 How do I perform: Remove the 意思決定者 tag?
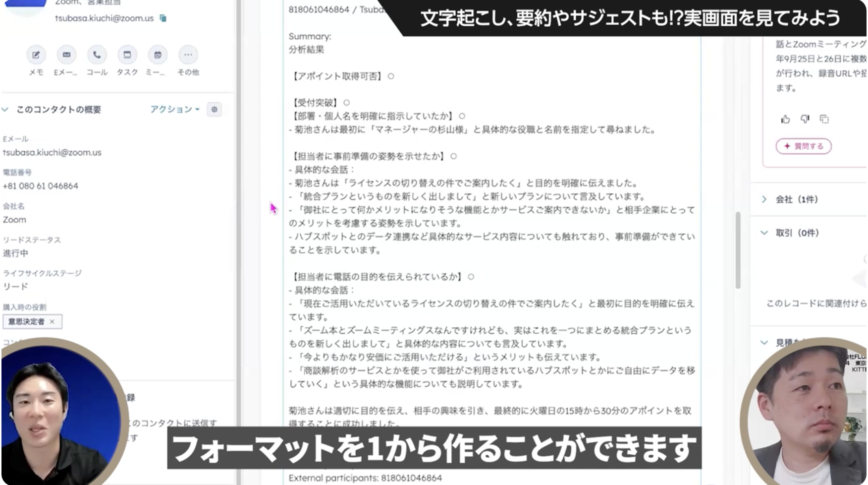52,322
